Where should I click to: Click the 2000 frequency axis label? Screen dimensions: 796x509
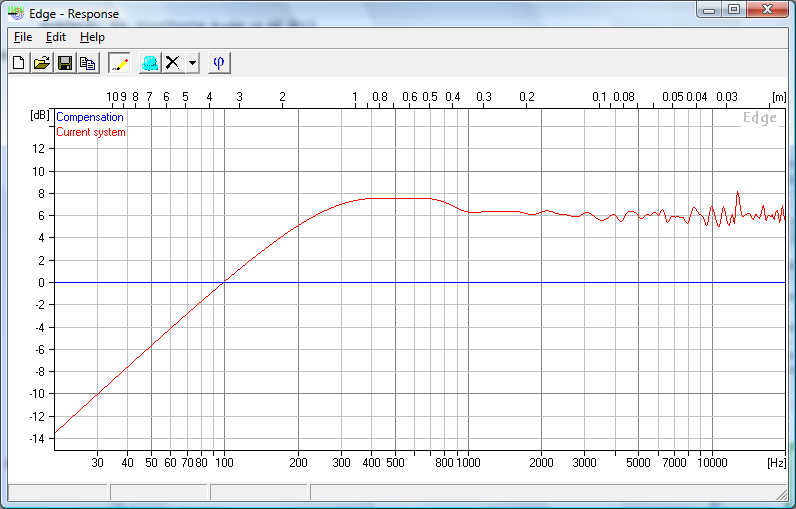(541, 462)
